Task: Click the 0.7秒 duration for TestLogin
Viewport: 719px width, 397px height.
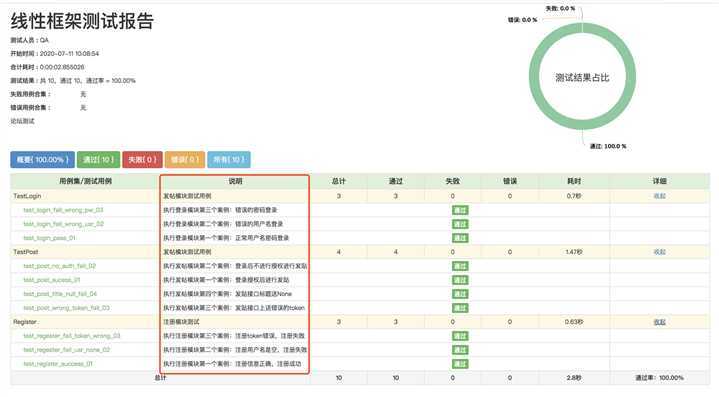Action: 574,196
